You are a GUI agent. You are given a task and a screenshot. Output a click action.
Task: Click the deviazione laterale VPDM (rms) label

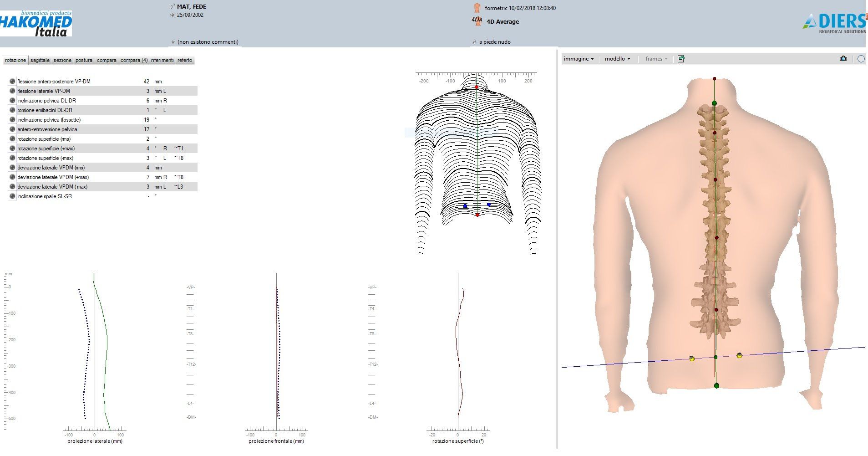51,168
